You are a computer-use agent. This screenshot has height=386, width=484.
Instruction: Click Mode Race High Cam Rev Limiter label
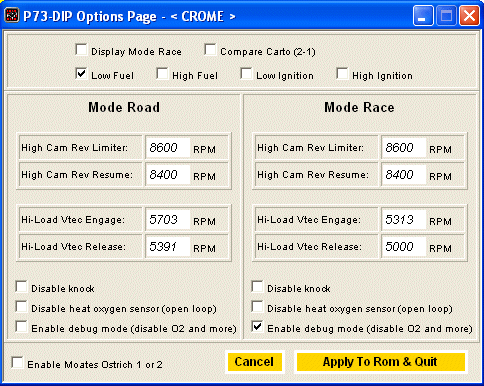[310, 148]
